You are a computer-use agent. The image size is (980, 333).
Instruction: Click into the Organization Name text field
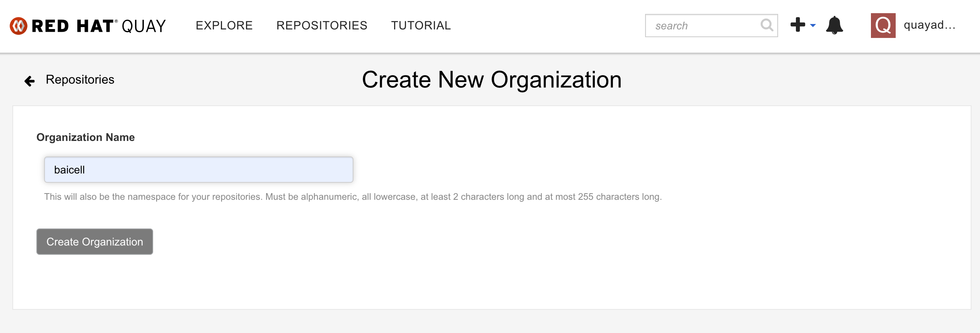(198, 170)
